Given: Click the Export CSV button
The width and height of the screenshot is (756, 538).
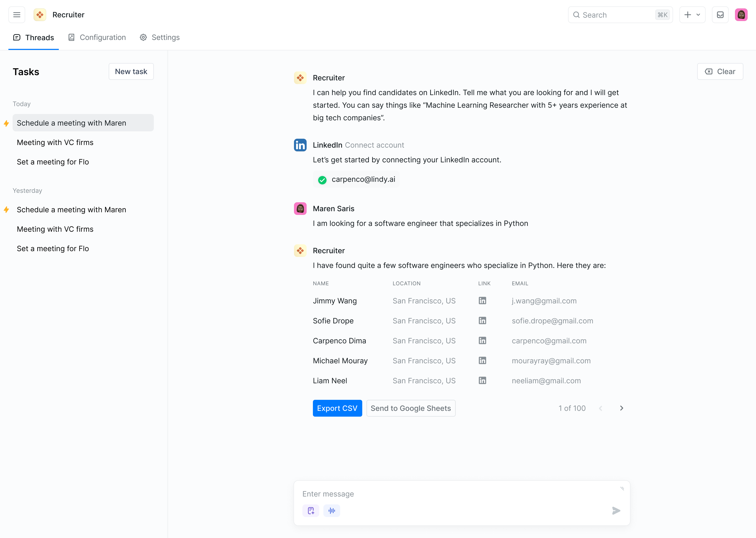Looking at the screenshot, I should 337,408.
